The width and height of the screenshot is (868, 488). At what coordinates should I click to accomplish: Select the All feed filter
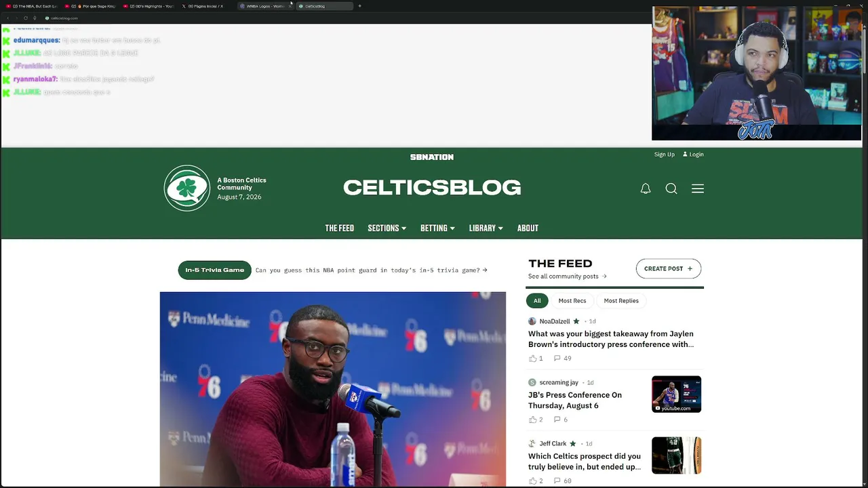pos(537,301)
